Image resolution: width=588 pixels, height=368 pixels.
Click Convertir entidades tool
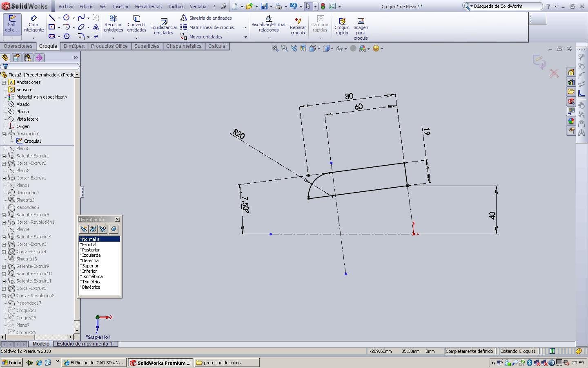pos(137,24)
